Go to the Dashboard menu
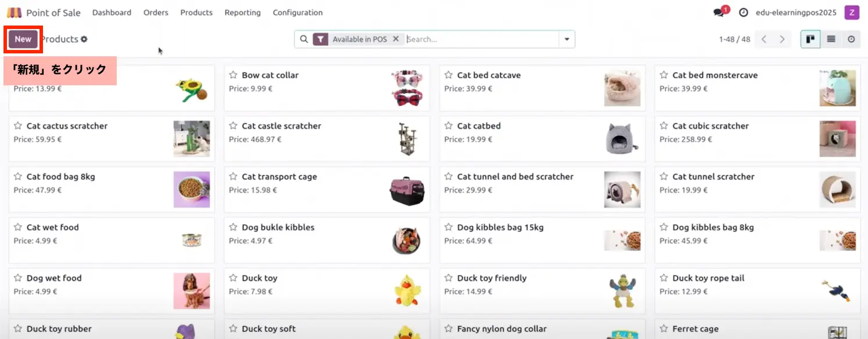The image size is (868, 339). 112,13
